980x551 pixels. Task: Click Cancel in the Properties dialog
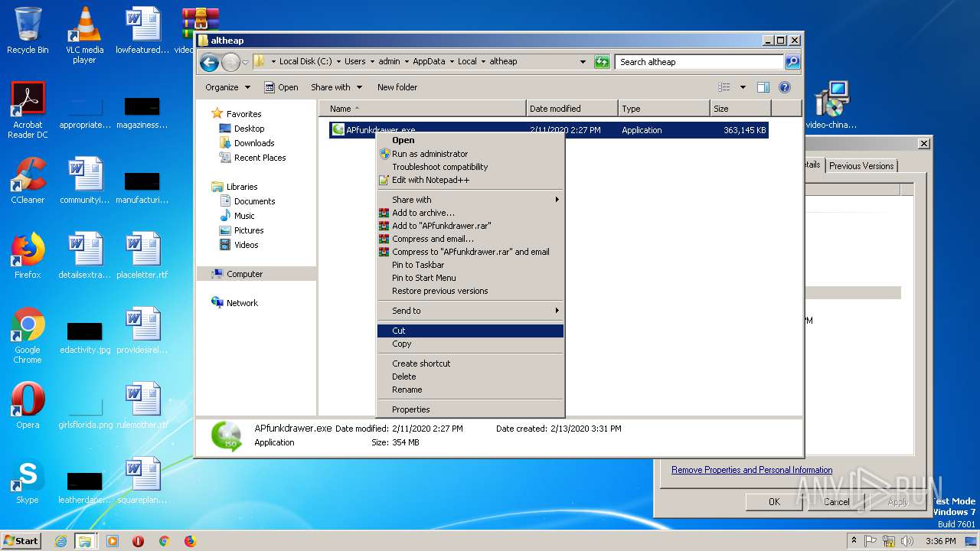click(x=836, y=502)
